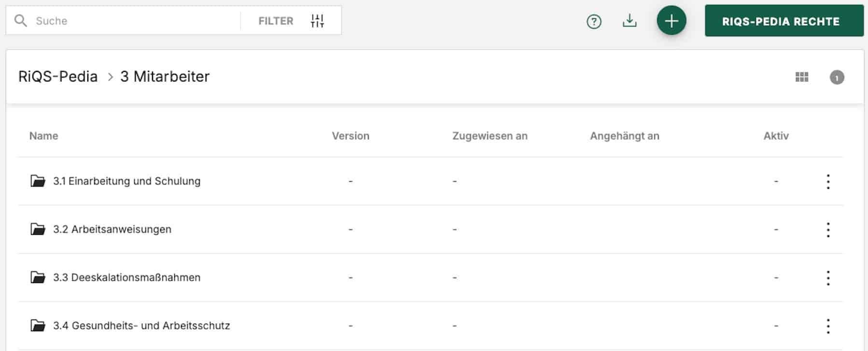
Task: Click folder icon of 3.4 Gesundheits- und Arbeitsschutz
Action: 38,325
